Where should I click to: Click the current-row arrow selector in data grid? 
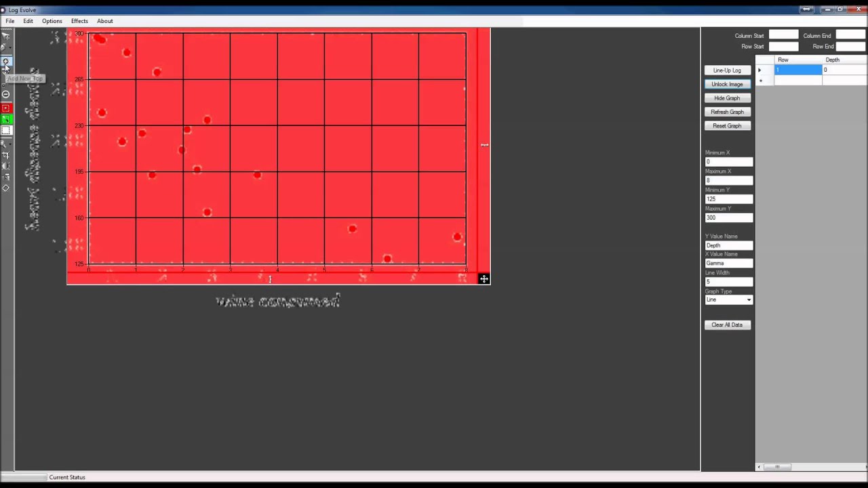pyautogui.click(x=759, y=70)
